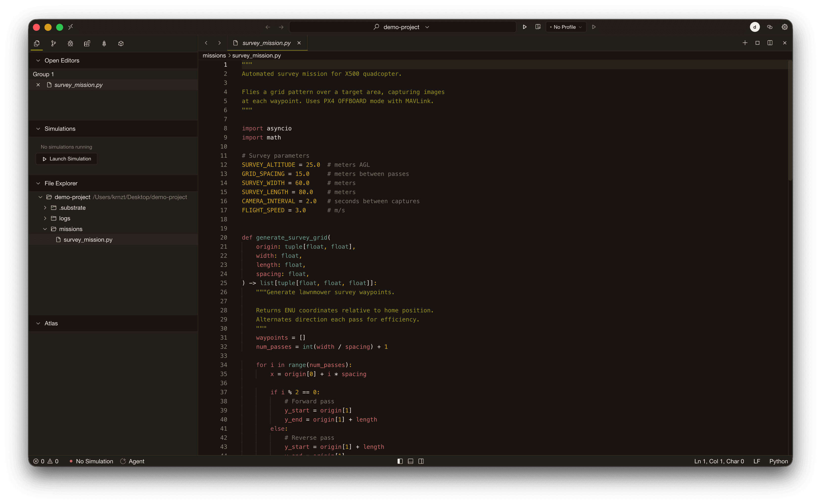Select the Run and Debug bug icon
Image resolution: width=821 pixels, height=504 pixels.
coord(70,43)
